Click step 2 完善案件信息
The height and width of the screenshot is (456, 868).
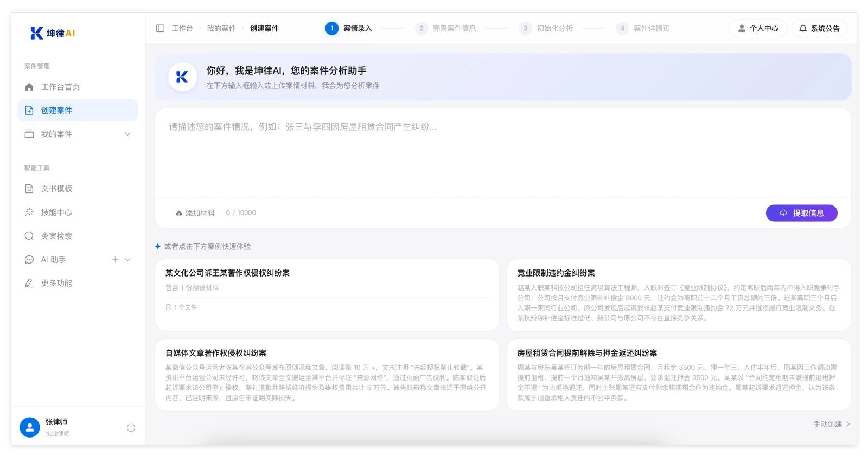(445, 28)
